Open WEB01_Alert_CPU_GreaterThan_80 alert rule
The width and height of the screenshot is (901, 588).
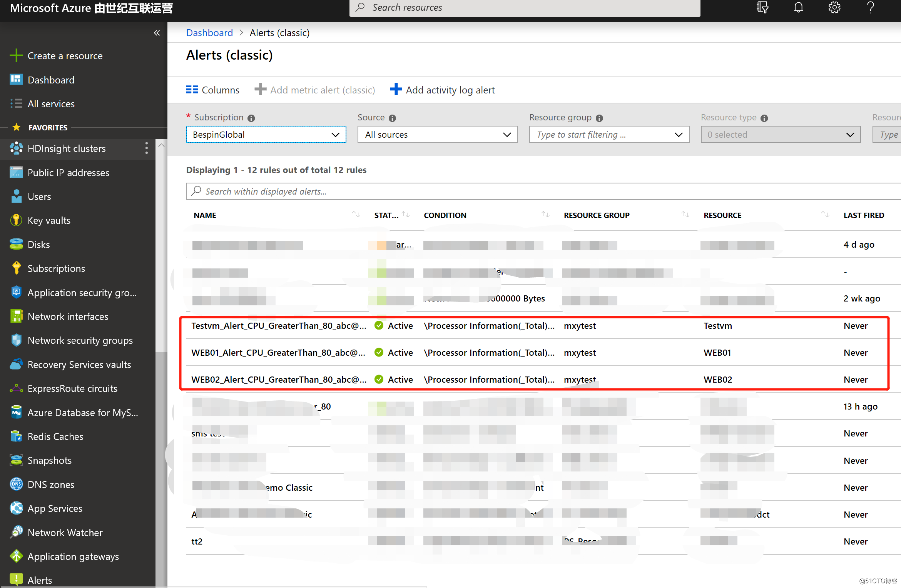click(278, 353)
